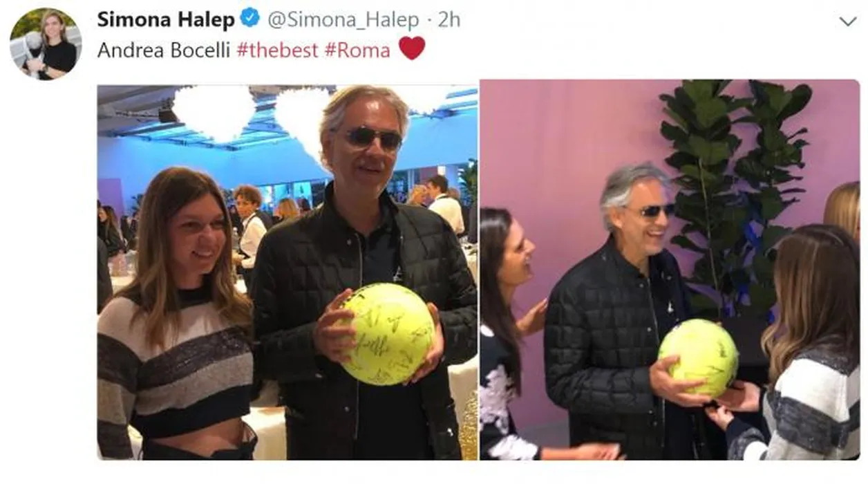Open the #Roma hashtag link
Image resolution: width=868 pixels, height=484 pixels.
[357, 50]
